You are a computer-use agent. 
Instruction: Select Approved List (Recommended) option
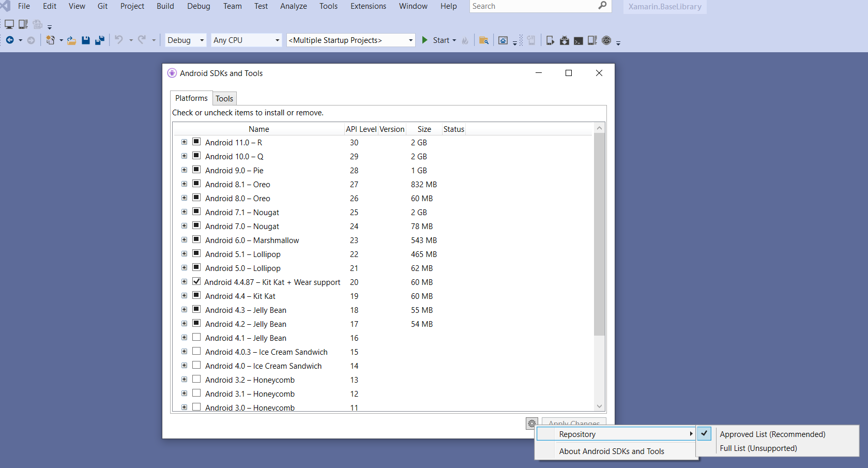click(772, 434)
